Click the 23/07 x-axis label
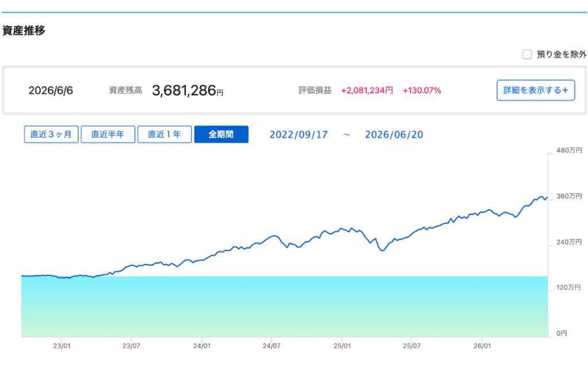The height and width of the screenshot is (374, 588). pyautogui.click(x=131, y=346)
